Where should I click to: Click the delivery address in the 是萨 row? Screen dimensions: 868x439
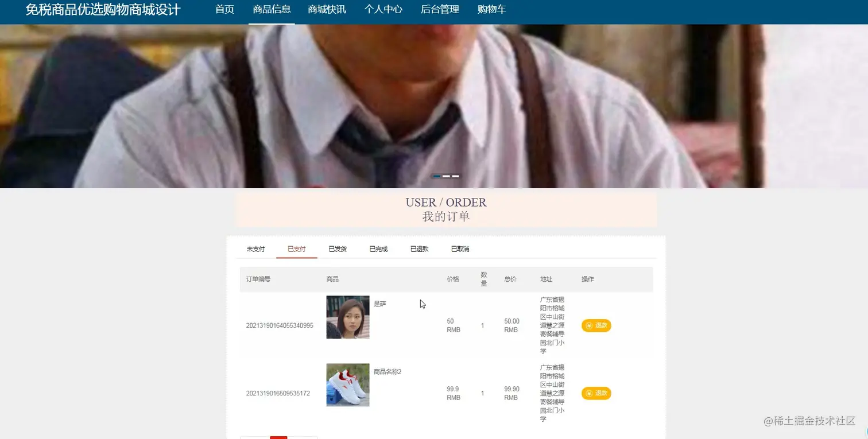[552, 325]
